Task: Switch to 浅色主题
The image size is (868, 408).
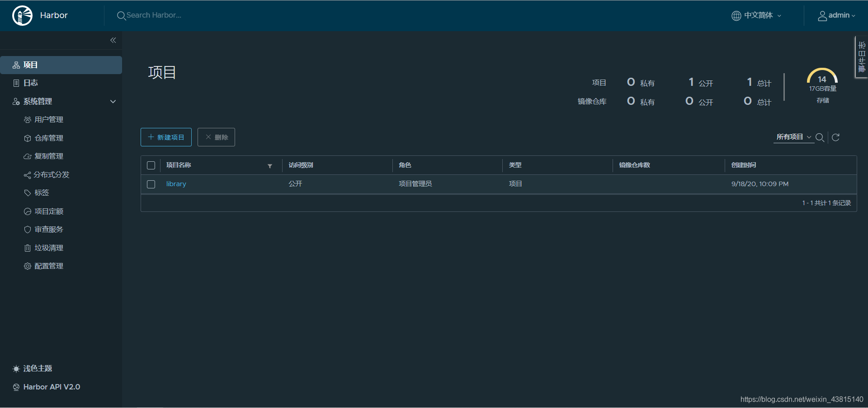Action: (33, 369)
